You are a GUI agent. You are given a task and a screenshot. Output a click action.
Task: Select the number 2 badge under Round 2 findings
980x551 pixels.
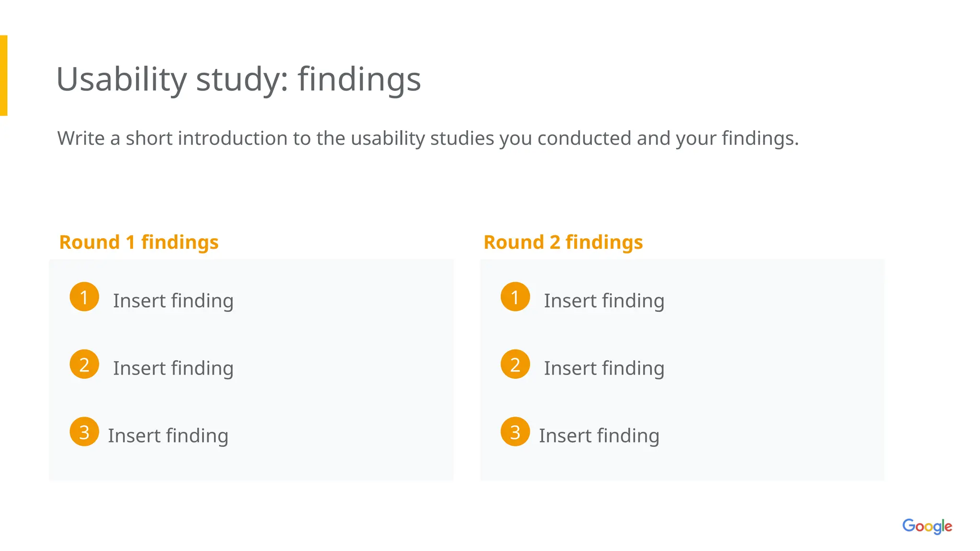515,364
